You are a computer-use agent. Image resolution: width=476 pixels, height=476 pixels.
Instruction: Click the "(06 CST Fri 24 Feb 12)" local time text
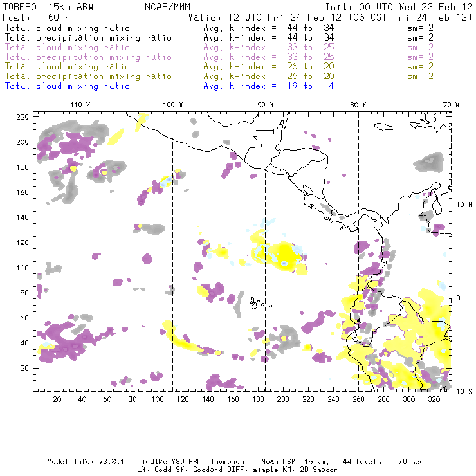coord(410,17)
